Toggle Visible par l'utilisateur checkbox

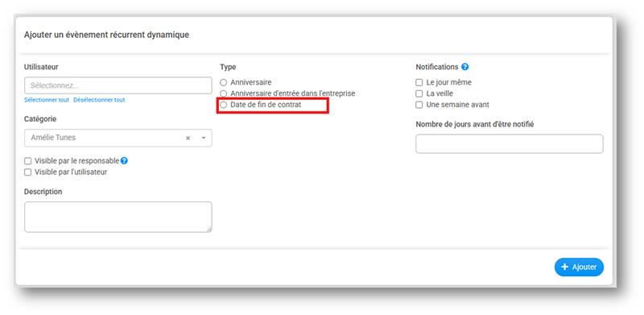coord(28,172)
